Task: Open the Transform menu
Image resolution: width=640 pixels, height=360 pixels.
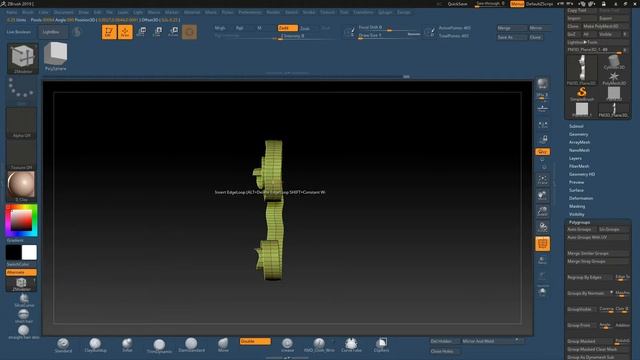Action: [x=363, y=12]
